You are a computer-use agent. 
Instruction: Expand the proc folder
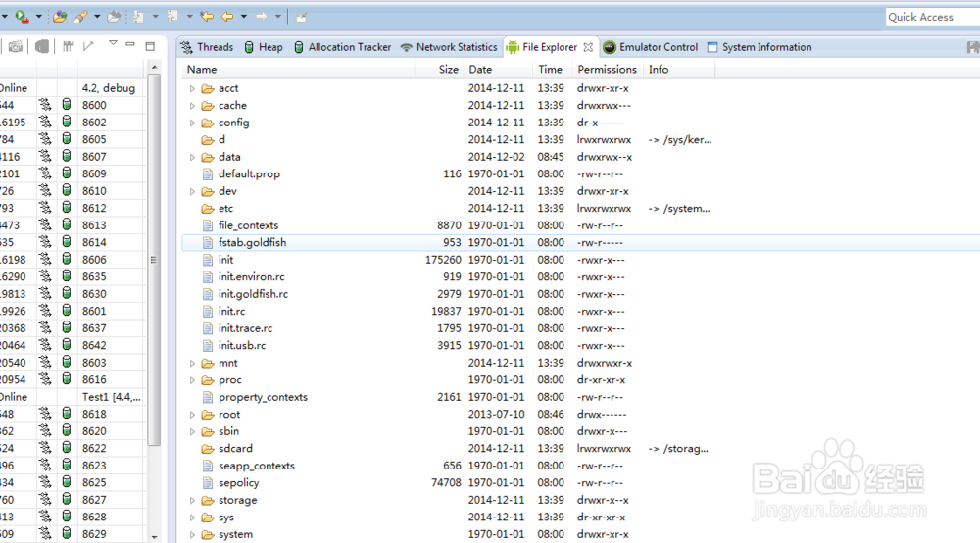pos(192,380)
